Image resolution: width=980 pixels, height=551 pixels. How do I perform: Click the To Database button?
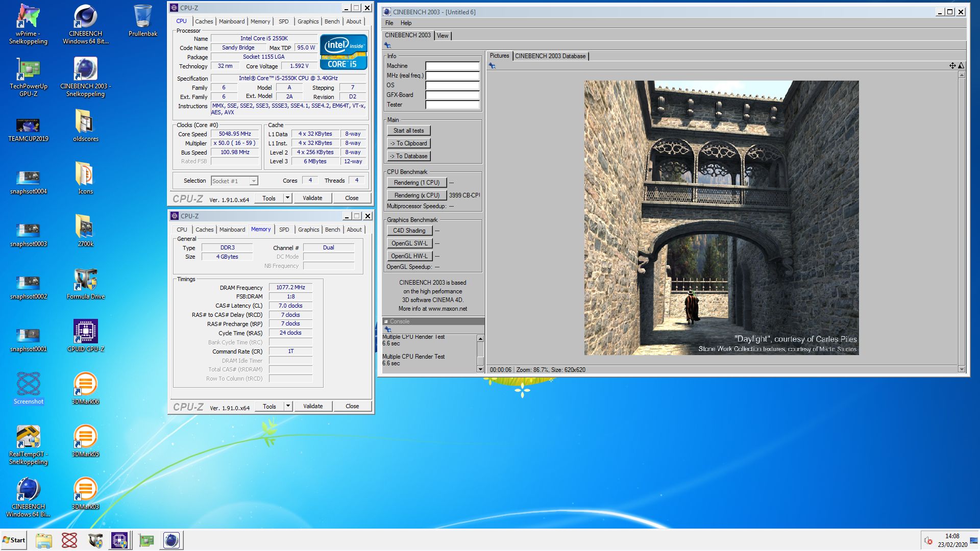(408, 156)
